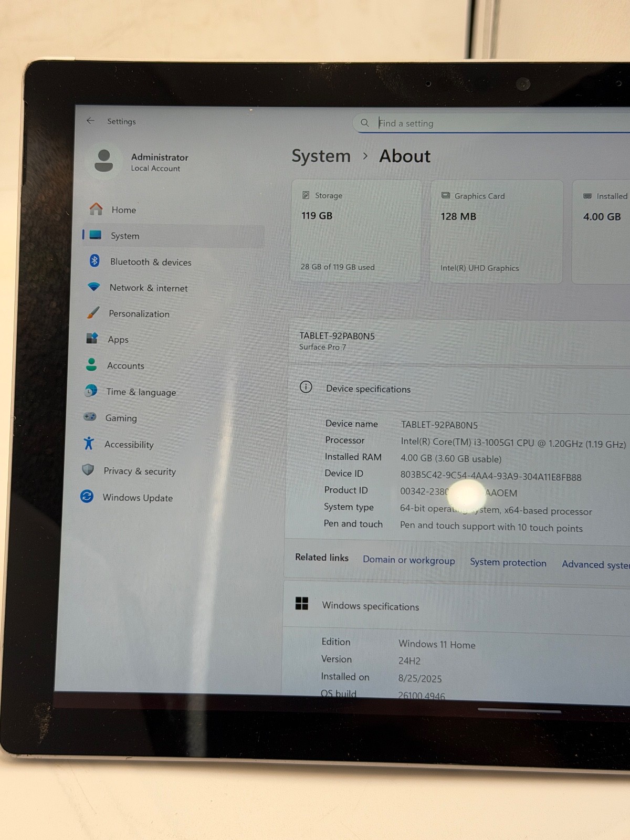Click the System monitor icon in sidebar
This screenshot has height=840, width=630.
pyautogui.click(x=96, y=235)
